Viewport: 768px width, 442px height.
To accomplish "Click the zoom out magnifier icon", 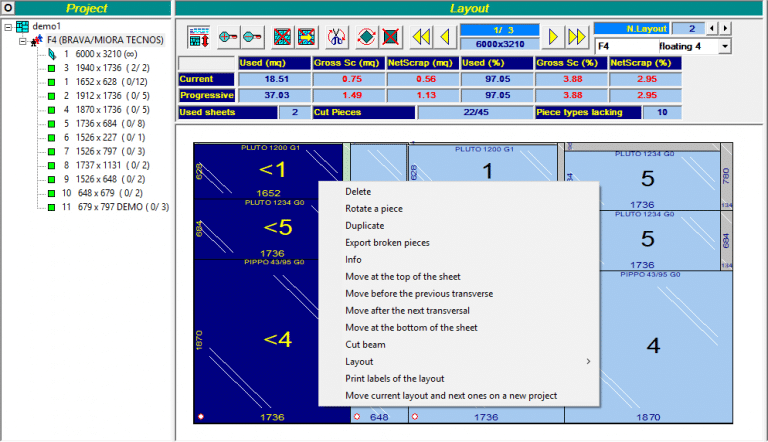I will click(252, 37).
